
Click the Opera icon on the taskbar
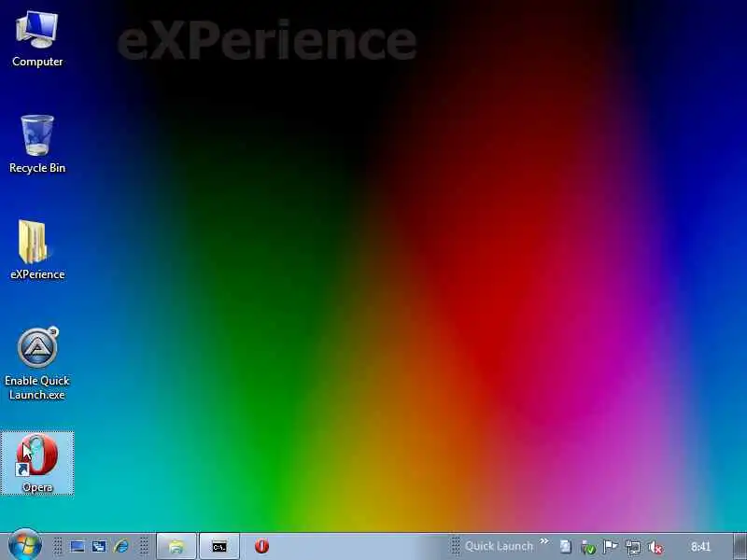click(261, 546)
